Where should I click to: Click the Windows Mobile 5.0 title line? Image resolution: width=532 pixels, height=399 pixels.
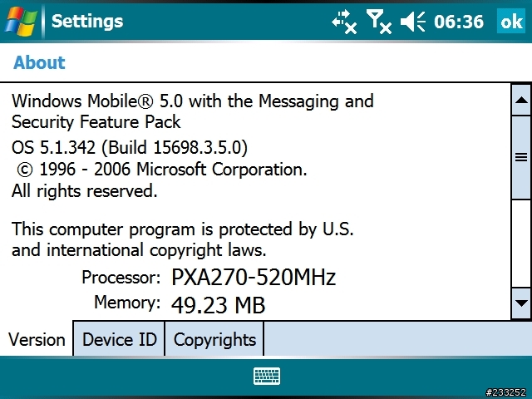coord(192,101)
